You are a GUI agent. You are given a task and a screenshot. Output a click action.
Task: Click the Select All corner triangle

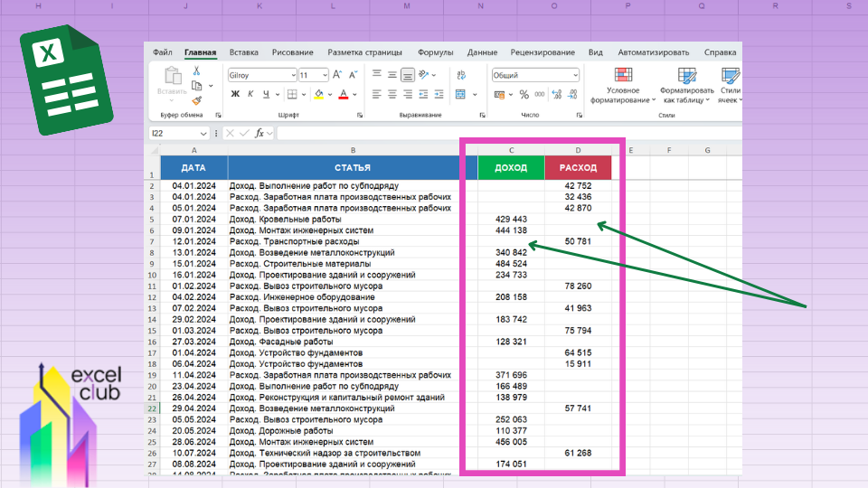pyautogui.click(x=155, y=150)
